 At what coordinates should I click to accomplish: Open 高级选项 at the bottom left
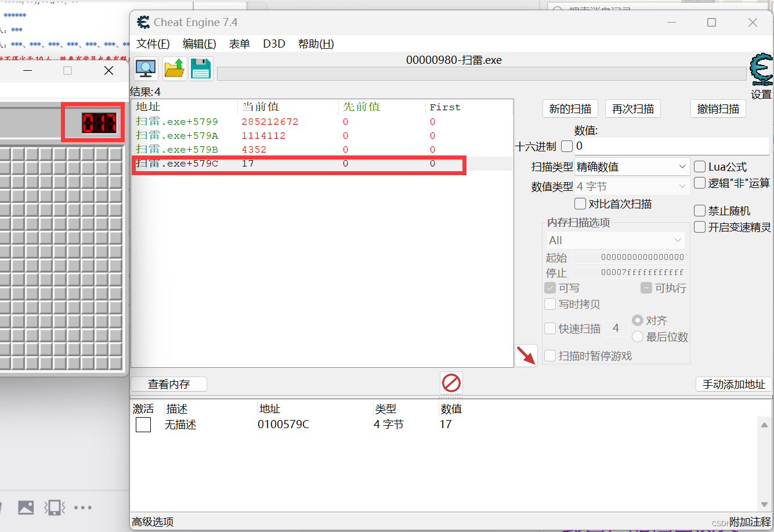[153, 522]
